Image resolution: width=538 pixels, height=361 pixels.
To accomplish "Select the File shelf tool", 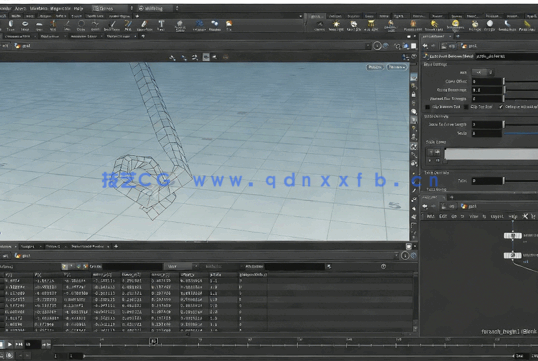I will (x=229, y=25).
